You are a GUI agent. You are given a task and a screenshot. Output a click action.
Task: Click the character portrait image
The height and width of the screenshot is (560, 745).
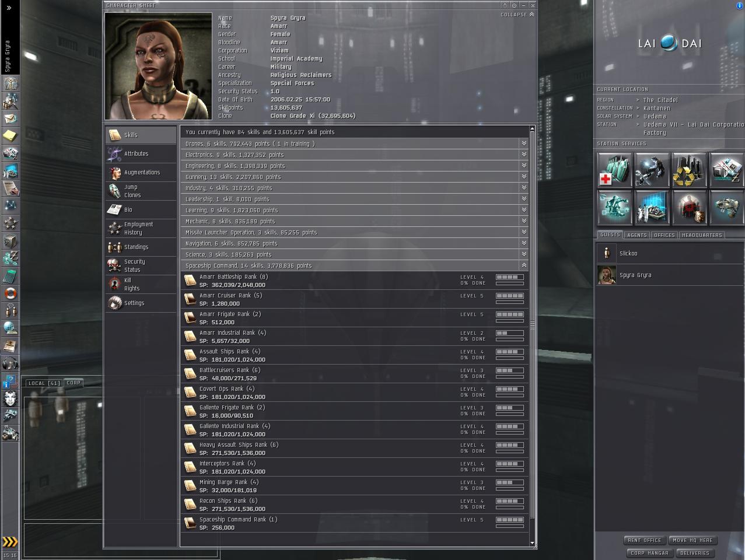(x=158, y=66)
